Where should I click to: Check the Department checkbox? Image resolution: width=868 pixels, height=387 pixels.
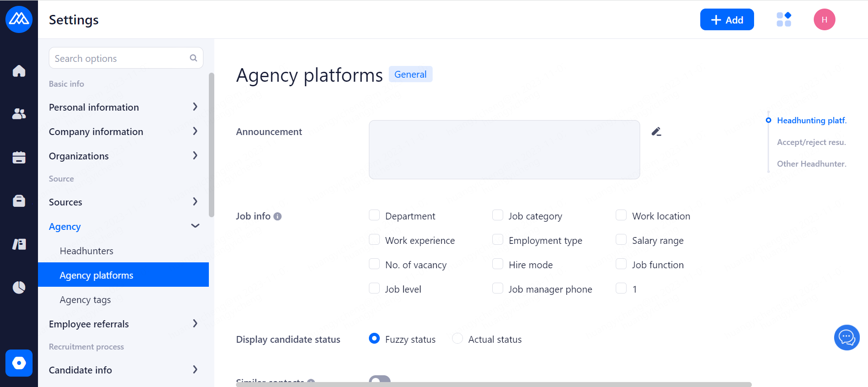[374, 215]
